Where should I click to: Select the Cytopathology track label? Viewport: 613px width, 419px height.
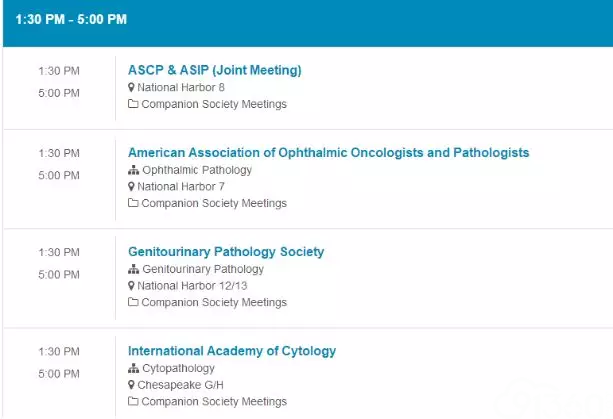pyautogui.click(x=178, y=368)
